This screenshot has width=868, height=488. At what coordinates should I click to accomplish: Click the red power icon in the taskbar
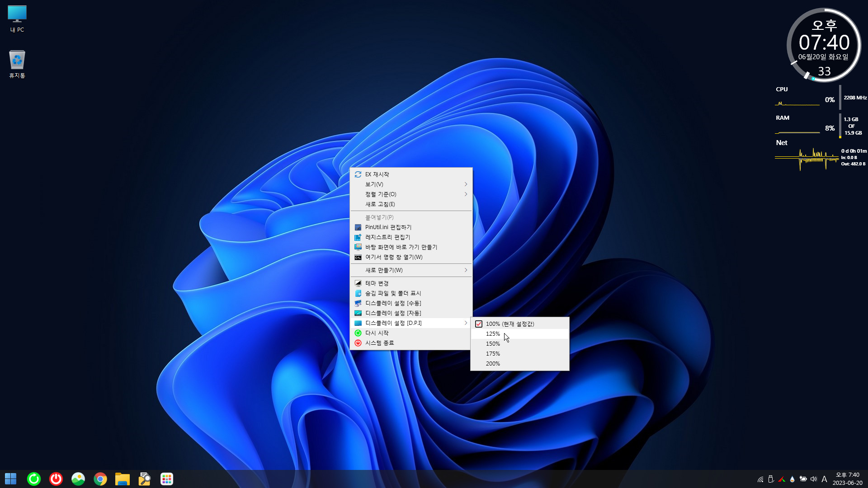pos(56,479)
